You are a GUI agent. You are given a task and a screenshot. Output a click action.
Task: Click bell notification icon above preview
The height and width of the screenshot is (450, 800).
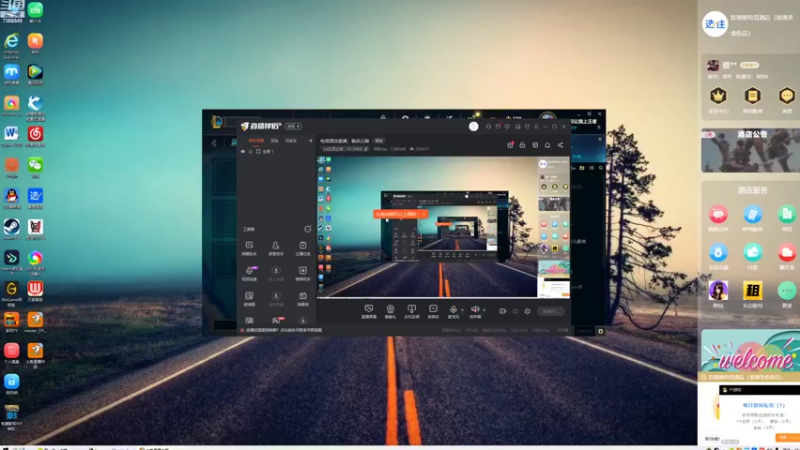point(547,145)
